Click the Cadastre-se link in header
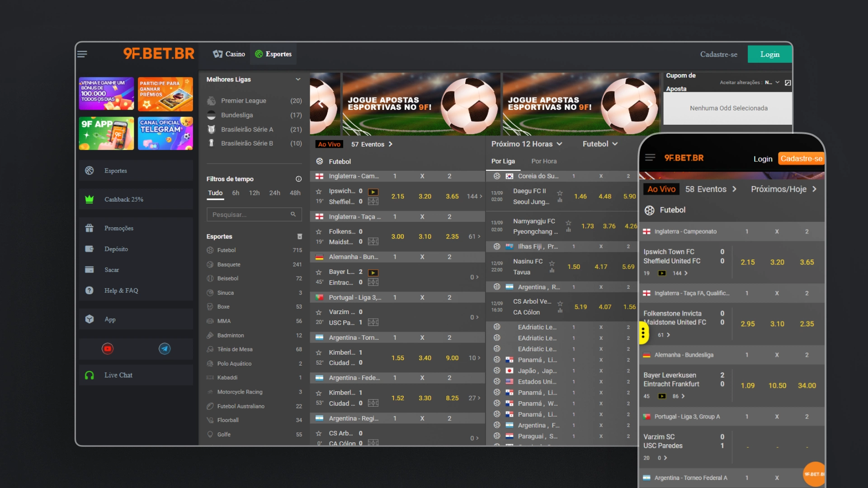This screenshot has height=488, width=868. [718, 54]
